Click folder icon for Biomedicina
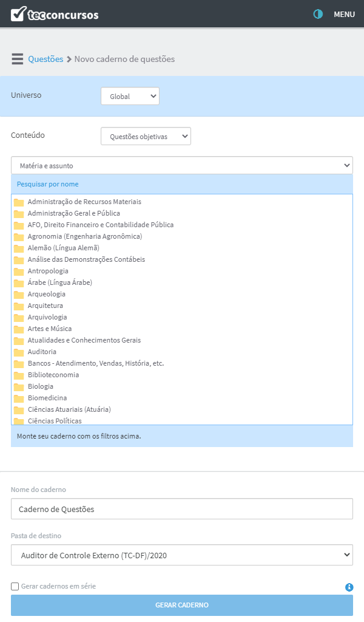364x622 pixels. click(x=19, y=398)
